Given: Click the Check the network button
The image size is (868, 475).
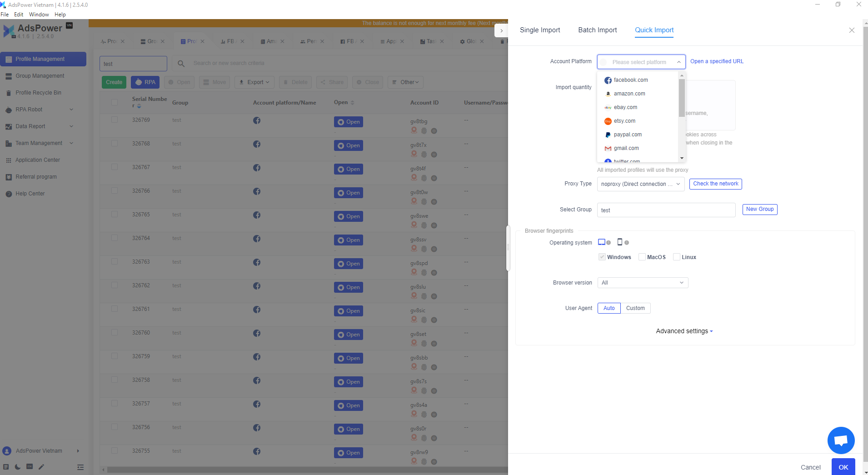Looking at the screenshot, I should pos(715,184).
